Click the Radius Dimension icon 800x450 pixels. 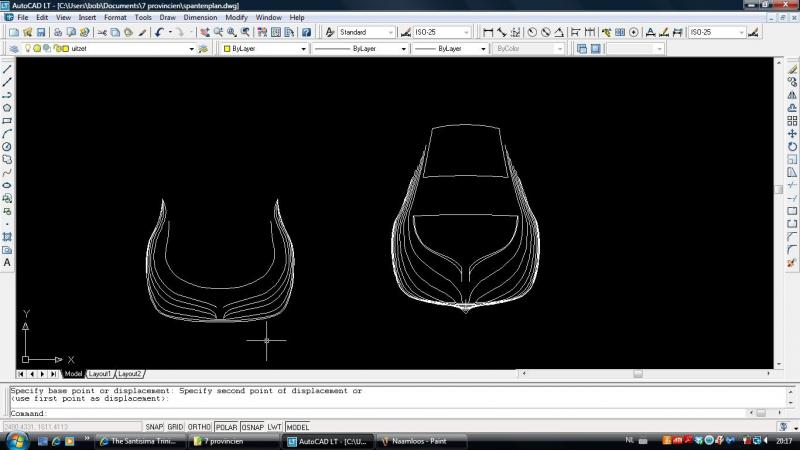click(x=532, y=32)
